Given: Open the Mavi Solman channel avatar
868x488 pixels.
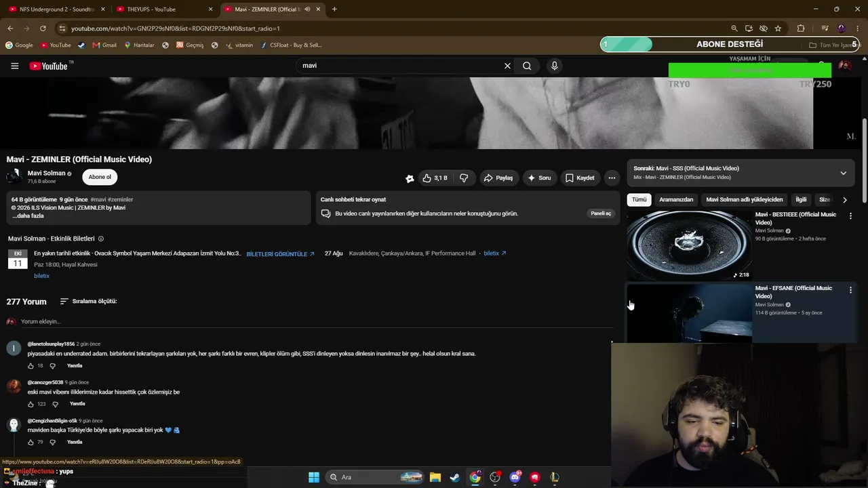Looking at the screenshot, I should pyautogui.click(x=14, y=177).
